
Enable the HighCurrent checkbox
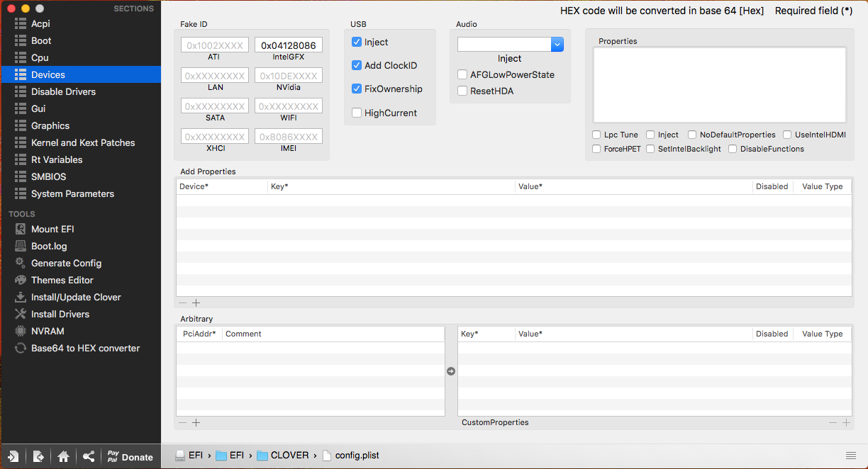tap(357, 113)
